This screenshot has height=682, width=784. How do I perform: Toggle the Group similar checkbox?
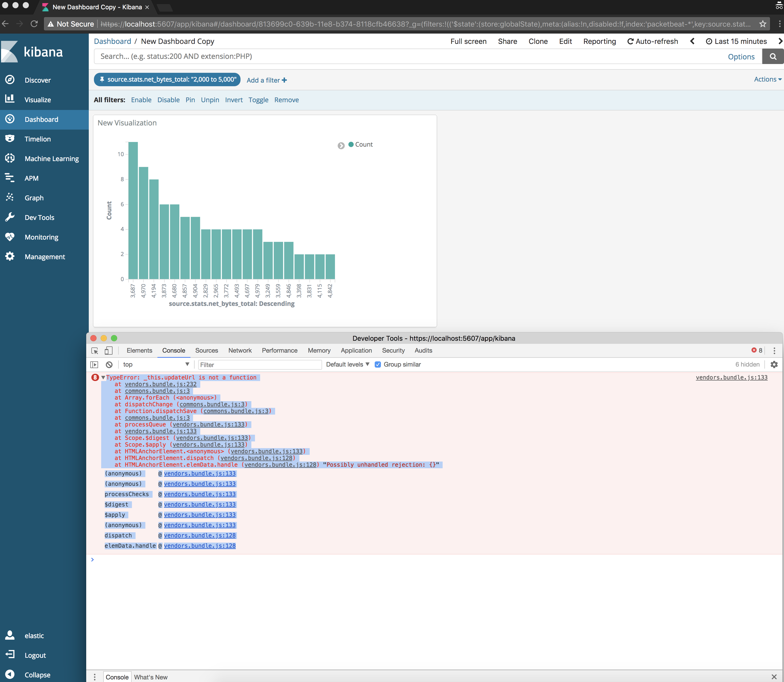point(378,364)
